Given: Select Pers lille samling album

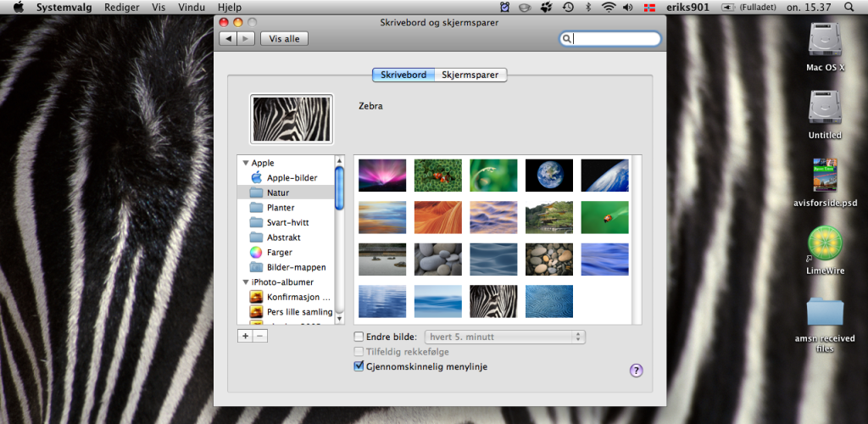Looking at the screenshot, I should pos(286,311).
